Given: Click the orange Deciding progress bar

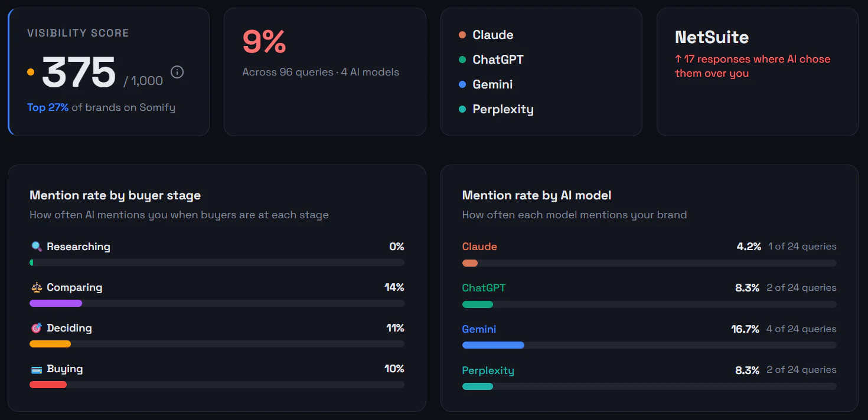Looking at the screenshot, I should (x=50, y=344).
